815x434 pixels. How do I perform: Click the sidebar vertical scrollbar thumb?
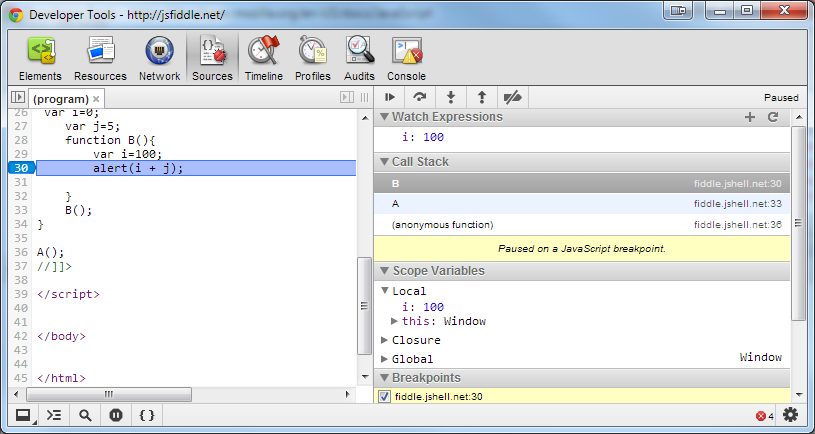click(x=798, y=222)
